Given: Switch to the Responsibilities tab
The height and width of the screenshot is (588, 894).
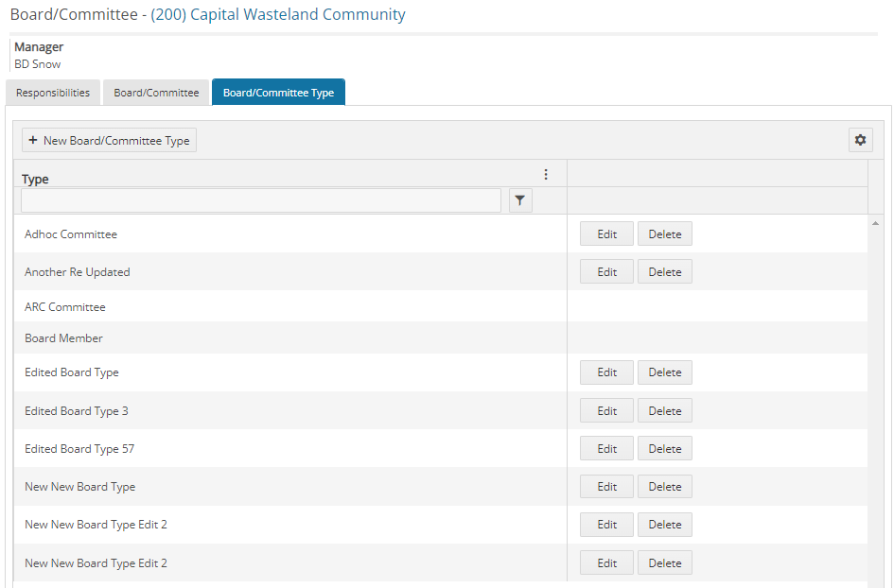Looking at the screenshot, I should [x=53, y=93].
